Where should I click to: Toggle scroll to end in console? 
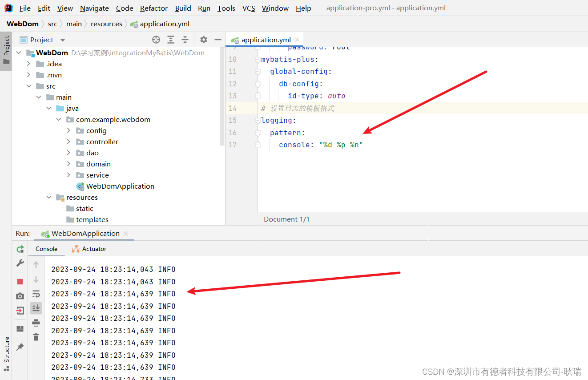click(x=36, y=308)
